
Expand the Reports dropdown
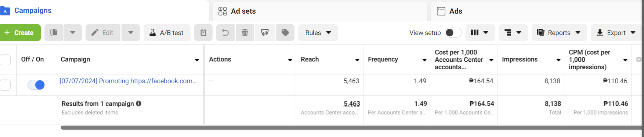coord(559,32)
